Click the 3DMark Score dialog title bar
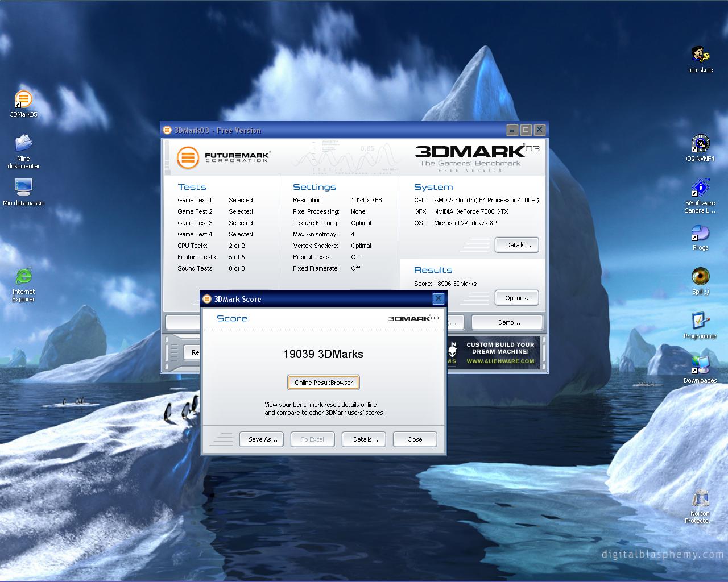728x582 pixels. pos(323,299)
